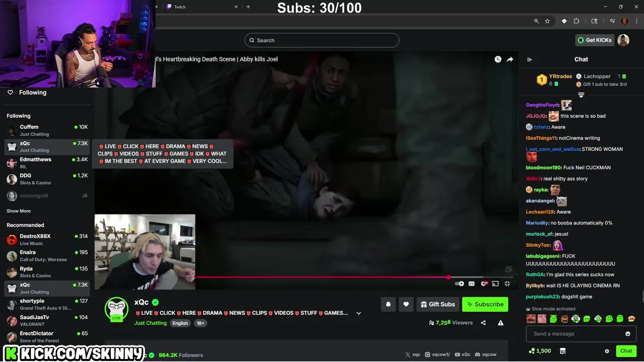Image resolution: width=644 pixels, height=362 pixels.
Task: Toggle YouTube autoplay switch
Action: click(459, 284)
